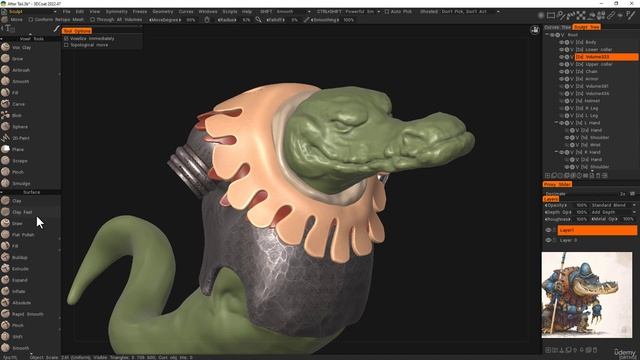Collapse the R Hand tree group
Screen dimensions: 640x360
[556, 152]
